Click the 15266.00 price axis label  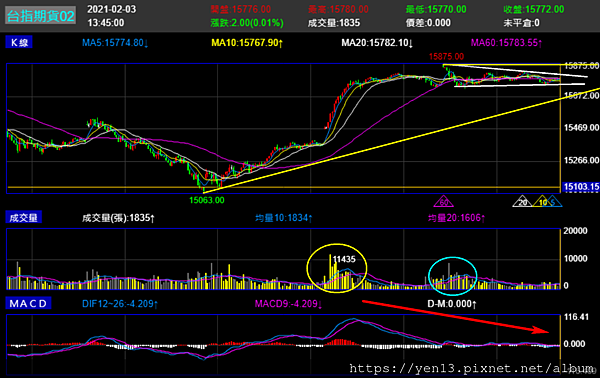click(x=582, y=160)
